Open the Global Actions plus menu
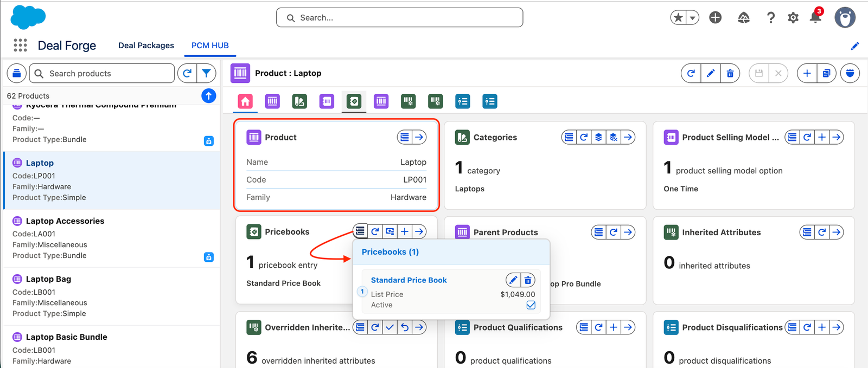The width and height of the screenshot is (868, 368). (x=716, y=18)
